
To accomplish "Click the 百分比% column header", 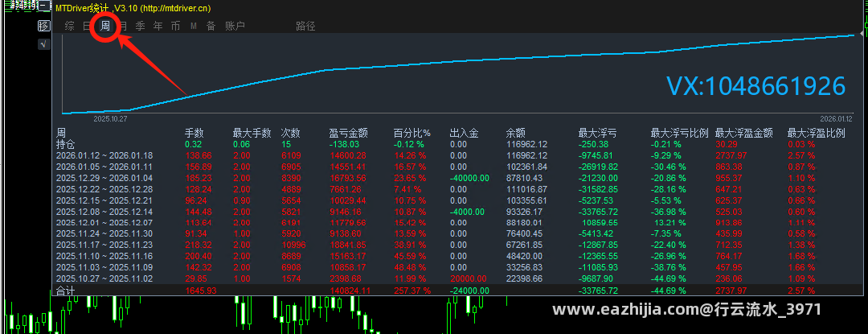I will click(411, 133).
